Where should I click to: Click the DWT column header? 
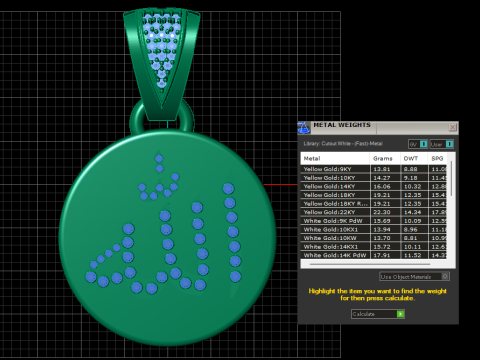[x=414, y=158]
